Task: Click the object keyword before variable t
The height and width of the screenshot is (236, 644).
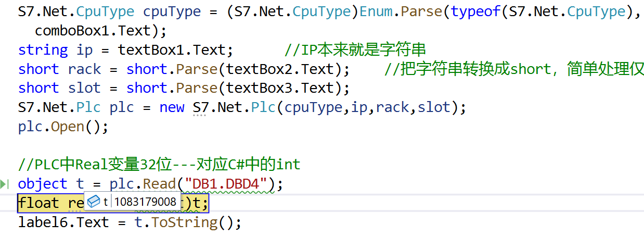Action: pyautogui.click(x=43, y=184)
